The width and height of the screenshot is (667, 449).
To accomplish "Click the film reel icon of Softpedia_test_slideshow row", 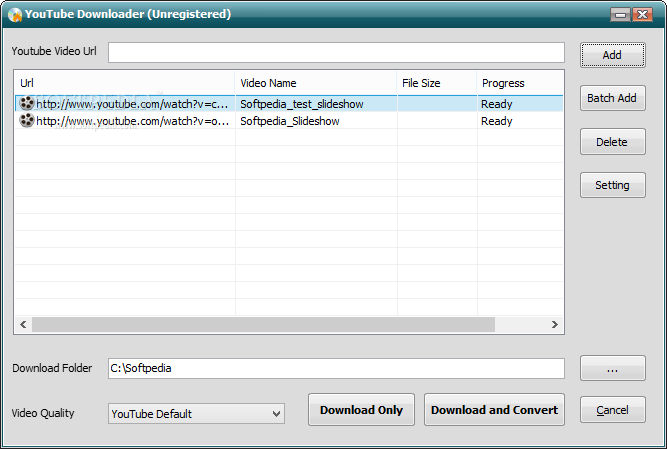I will coord(27,103).
